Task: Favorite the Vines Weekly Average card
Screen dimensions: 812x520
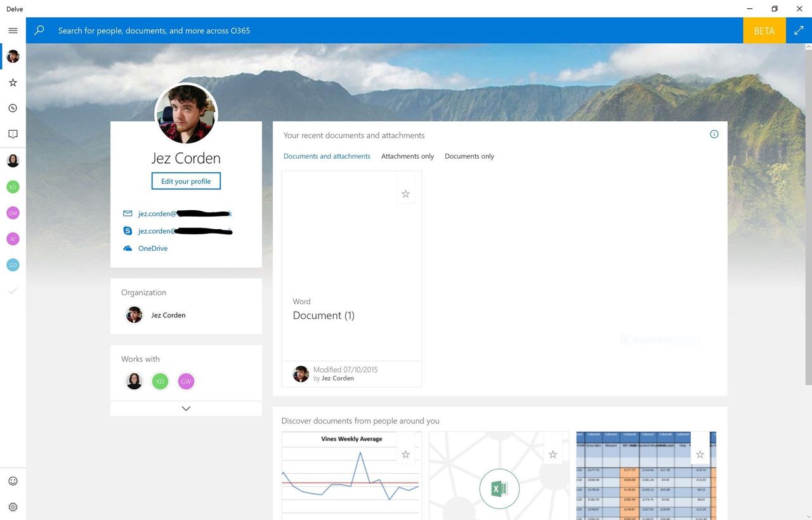Action: pos(406,455)
